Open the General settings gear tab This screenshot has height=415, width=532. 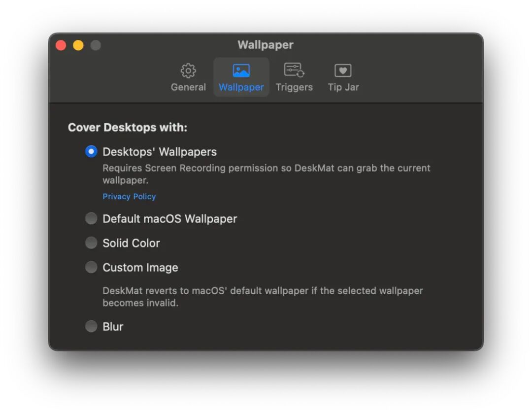tap(188, 77)
